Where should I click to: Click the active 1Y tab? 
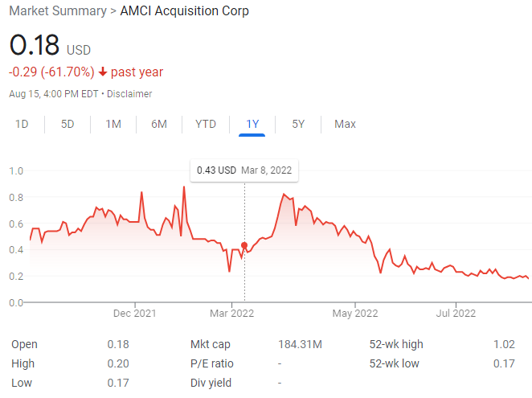pyautogui.click(x=252, y=124)
